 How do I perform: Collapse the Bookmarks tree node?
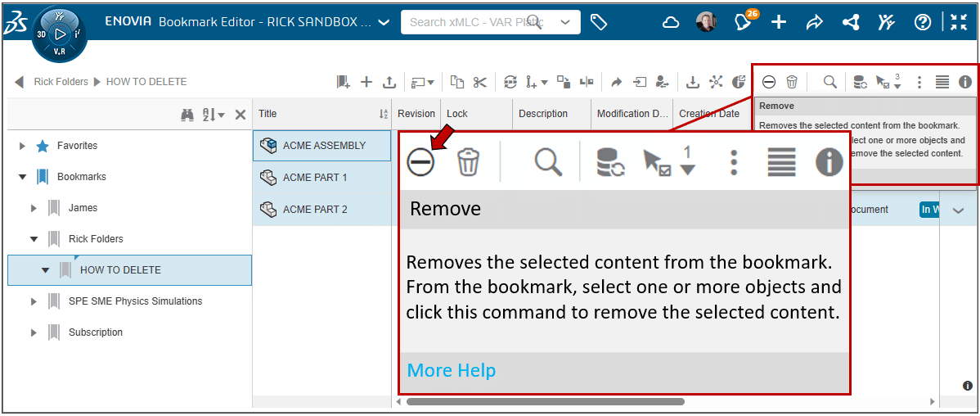[x=23, y=177]
